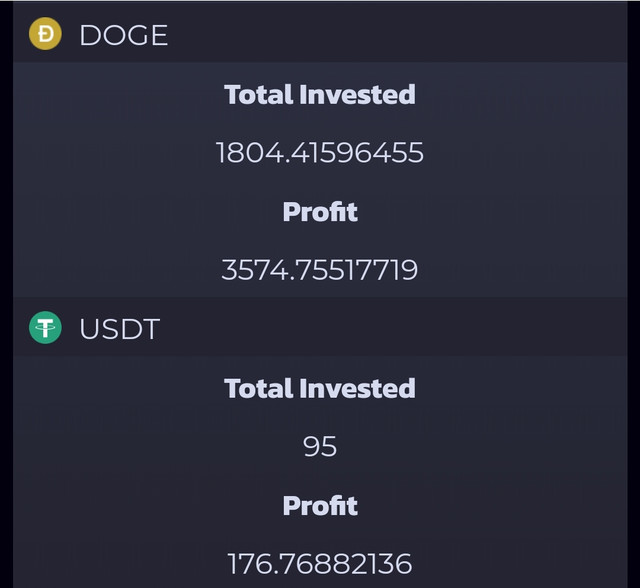The image size is (640, 588).
Task: Click the word Invested in the DOGE card
Action: pyautogui.click(x=358, y=95)
